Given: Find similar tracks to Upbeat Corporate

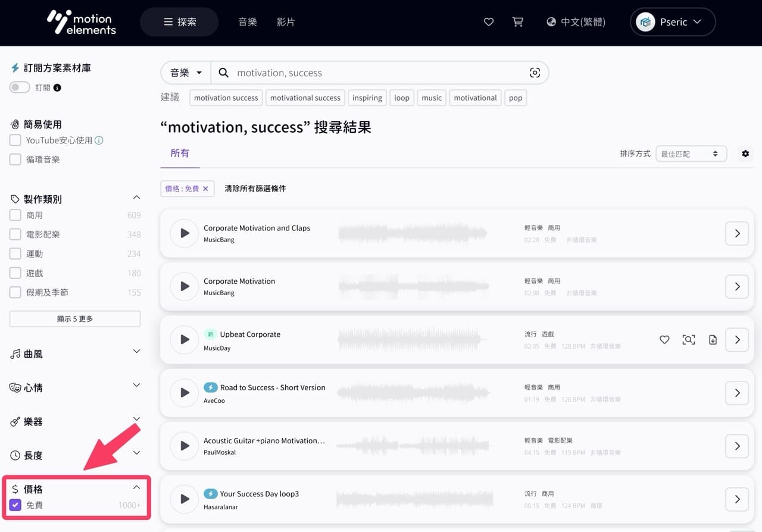Looking at the screenshot, I should click(689, 340).
